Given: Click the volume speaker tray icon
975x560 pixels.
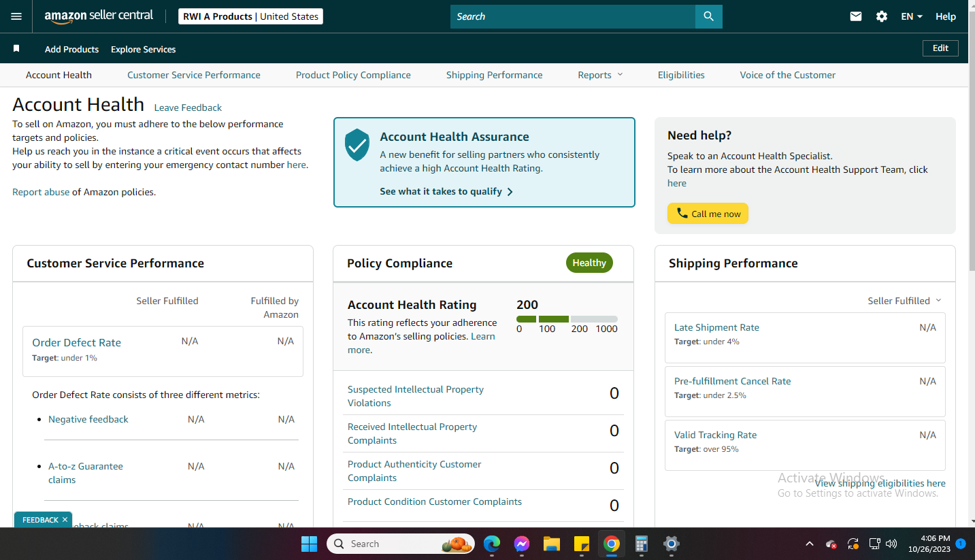Looking at the screenshot, I should 892,544.
